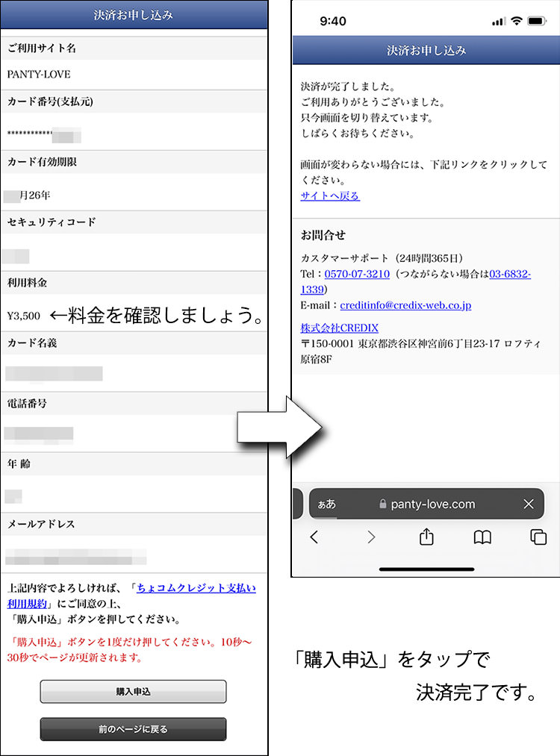
Task: Open the creditinfo@credix-web.co.jp email link
Action: 405,305
